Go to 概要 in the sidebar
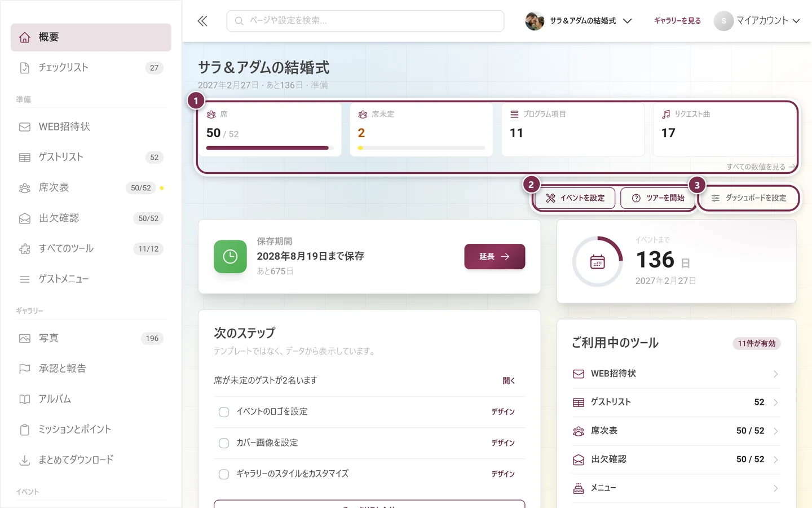This screenshot has width=812, height=508. [x=91, y=37]
